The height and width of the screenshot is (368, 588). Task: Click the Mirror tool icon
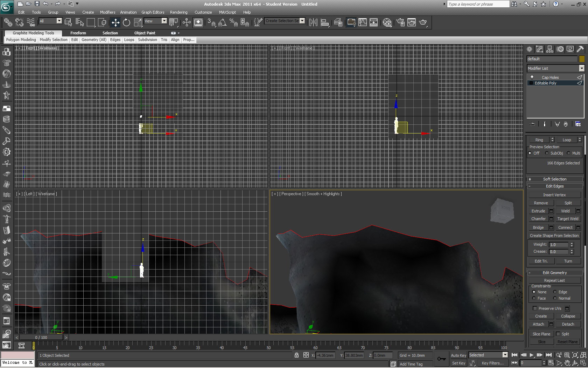314,22
